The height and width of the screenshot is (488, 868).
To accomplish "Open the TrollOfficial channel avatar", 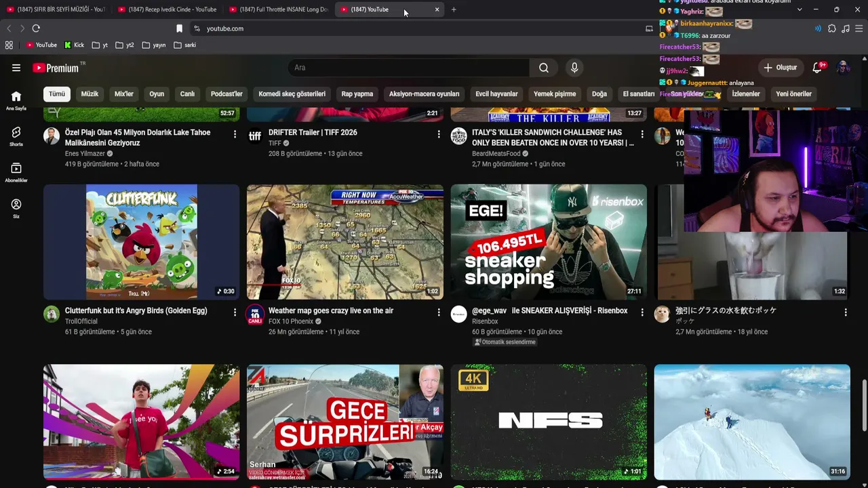I will coord(52,314).
